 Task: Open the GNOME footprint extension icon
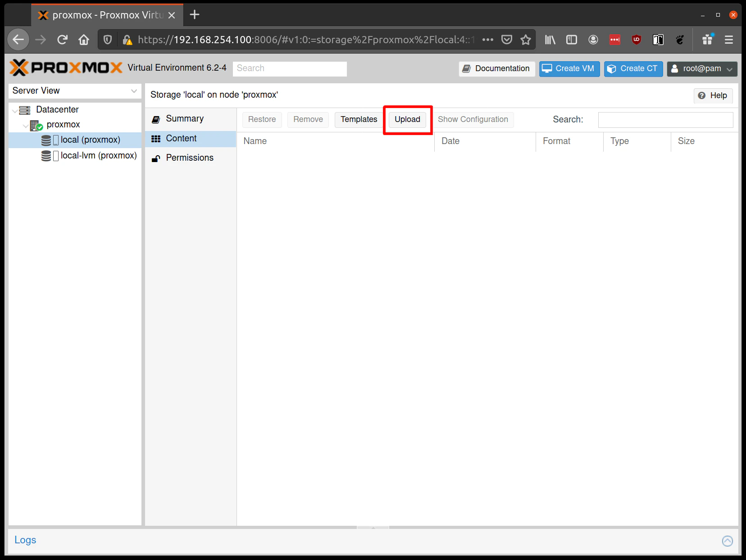click(x=680, y=40)
